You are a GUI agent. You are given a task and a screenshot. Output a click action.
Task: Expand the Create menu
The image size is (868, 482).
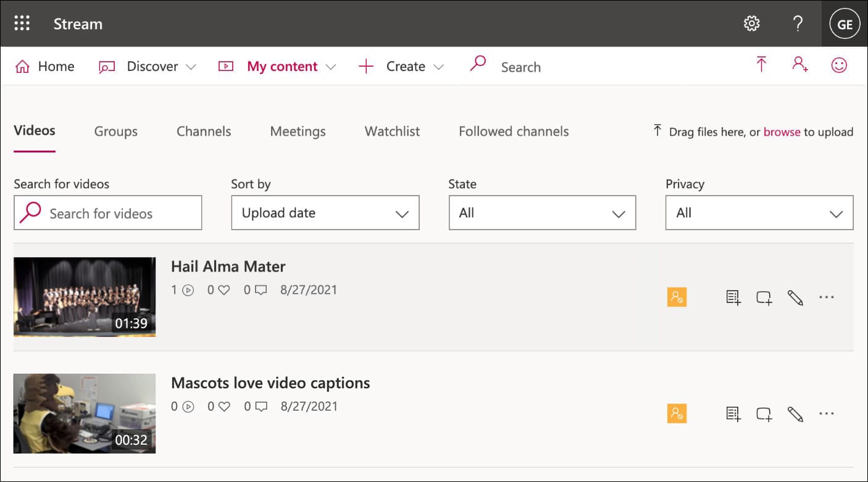(x=401, y=67)
